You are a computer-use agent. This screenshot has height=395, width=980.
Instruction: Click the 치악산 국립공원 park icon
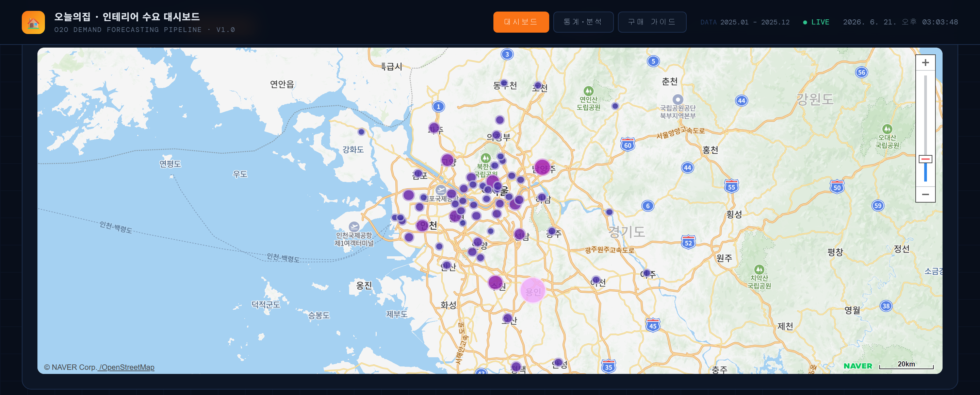coord(759,270)
